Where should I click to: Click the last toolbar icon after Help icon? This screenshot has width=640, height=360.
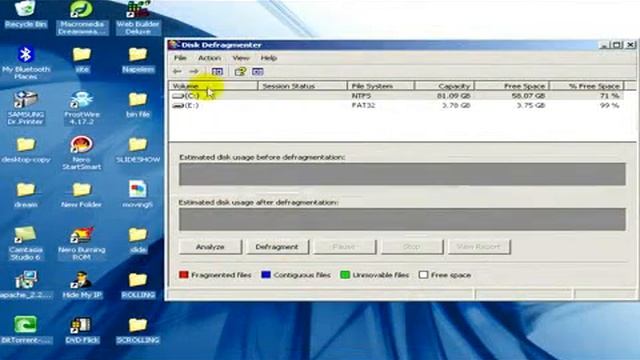click(258, 71)
